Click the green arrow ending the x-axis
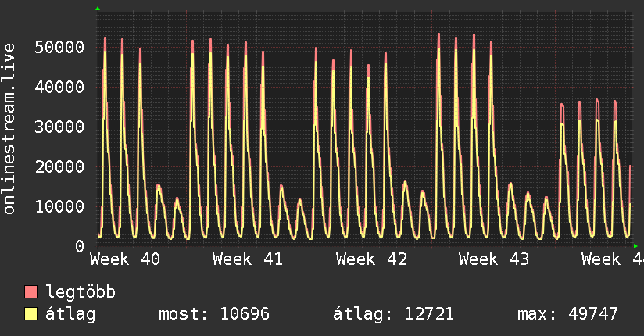 click(x=635, y=246)
